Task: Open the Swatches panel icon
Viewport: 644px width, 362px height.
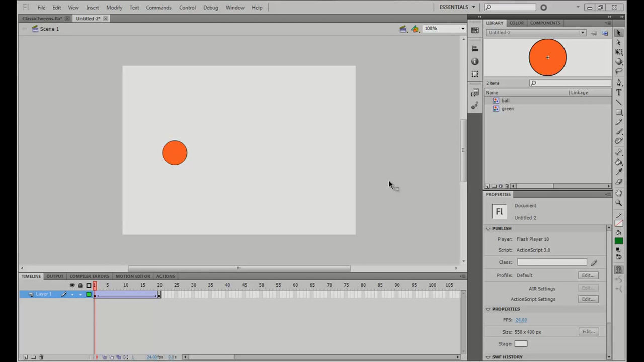Action: tap(475, 30)
